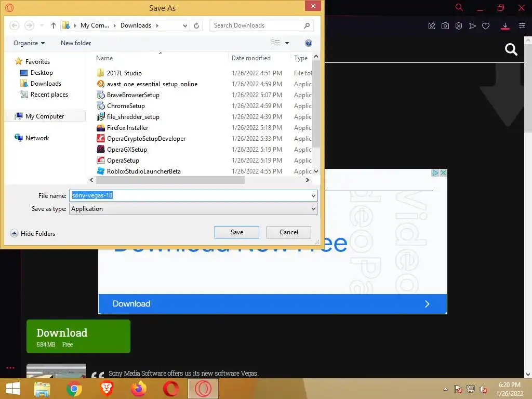Screen dimensions: 532x399
Task: Click the Cancel button
Action: (289, 232)
